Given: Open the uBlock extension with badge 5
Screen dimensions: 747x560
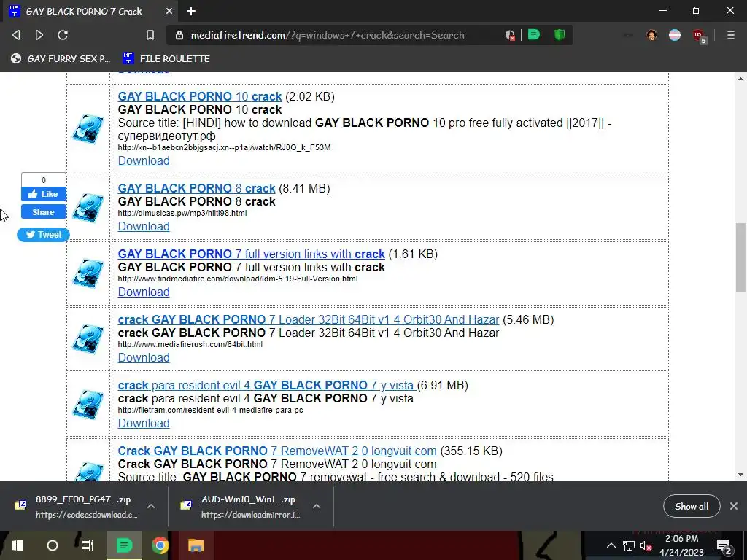Looking at the screenshot, I should 699,35.
